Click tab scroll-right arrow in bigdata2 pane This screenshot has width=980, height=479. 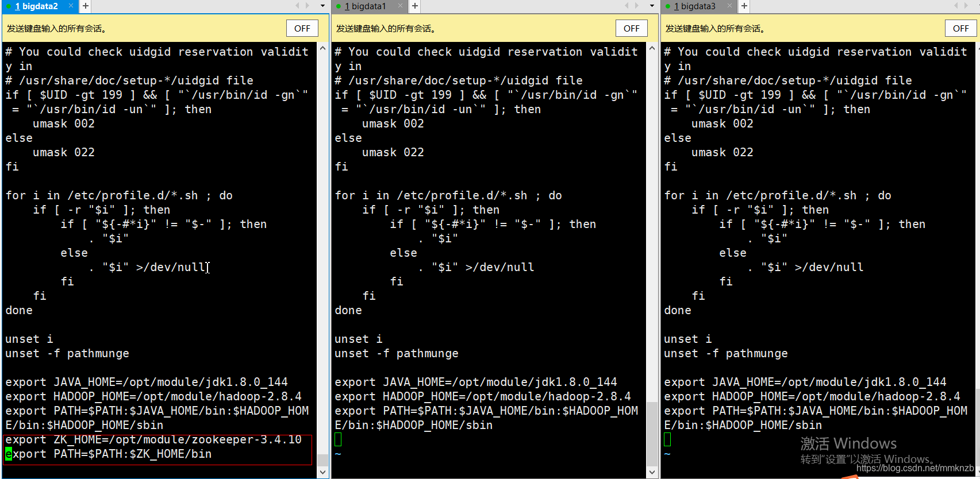308,6
